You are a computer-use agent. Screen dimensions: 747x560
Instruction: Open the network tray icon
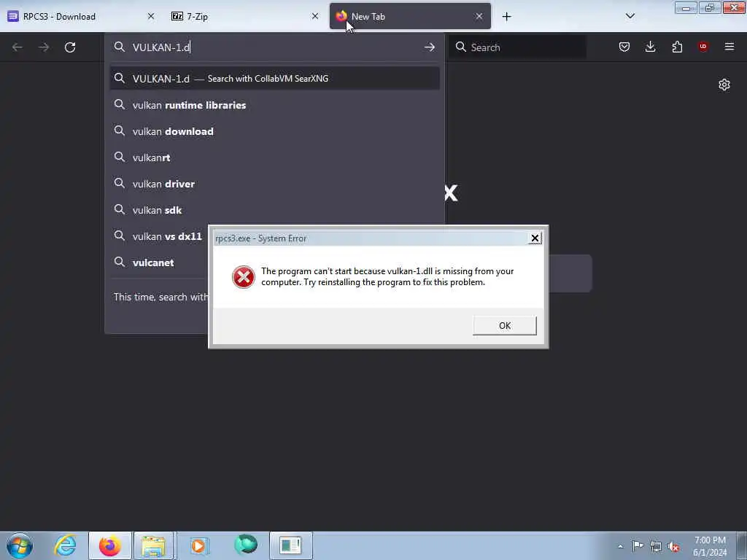656,547
